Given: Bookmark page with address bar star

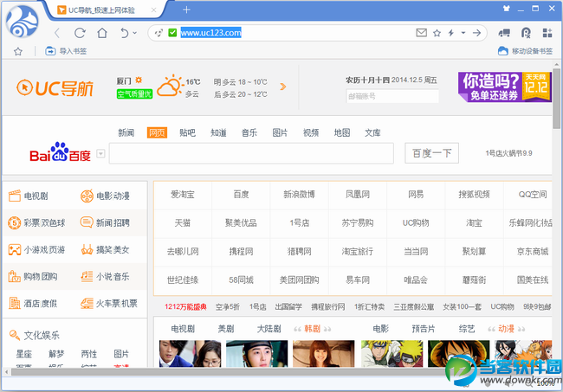Looking at the screenshot, I should pos(437,33).
